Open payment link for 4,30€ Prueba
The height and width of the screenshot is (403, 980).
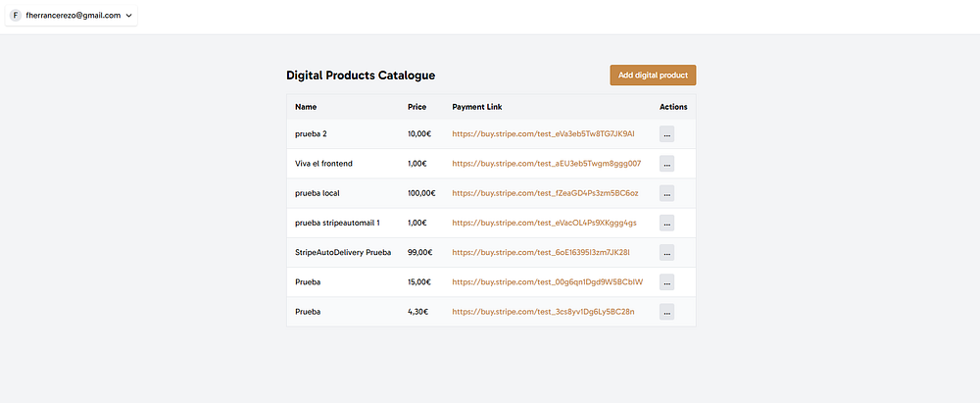(543, 312)
